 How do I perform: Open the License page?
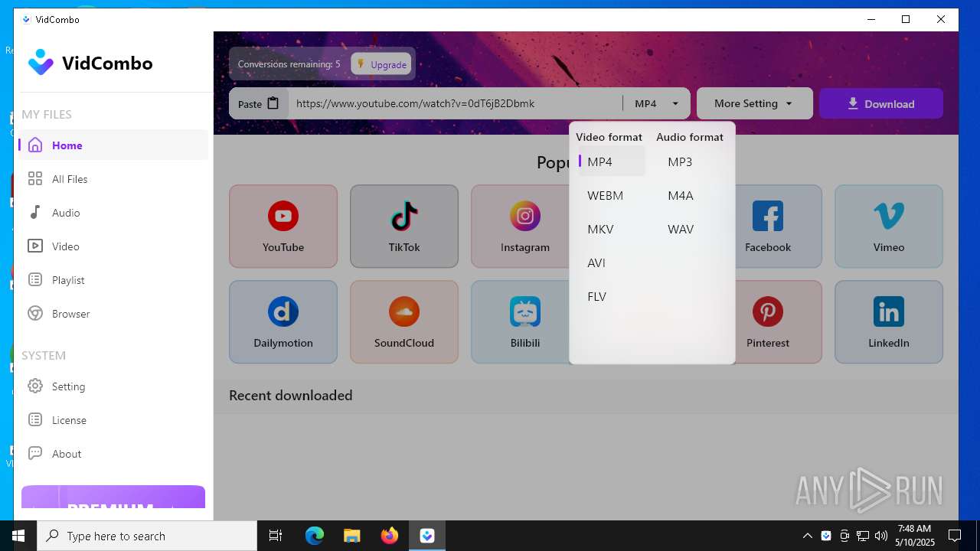coord(113,420)
